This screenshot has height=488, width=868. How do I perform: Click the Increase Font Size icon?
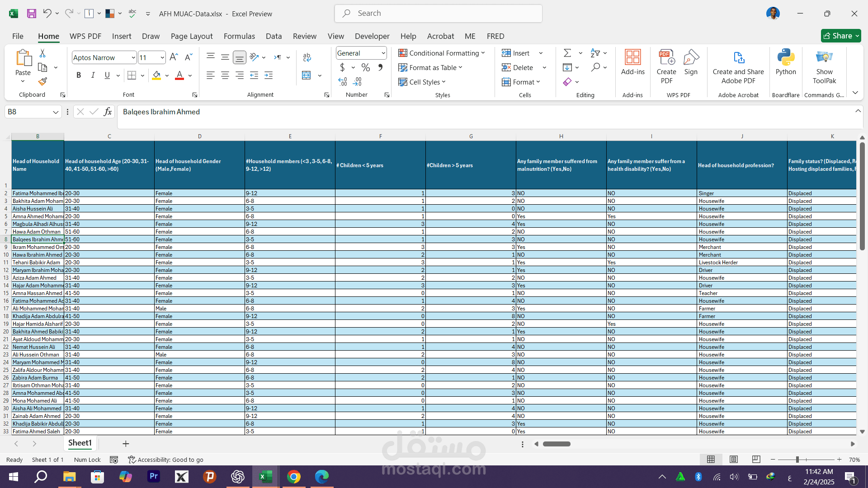coord(174,57)
